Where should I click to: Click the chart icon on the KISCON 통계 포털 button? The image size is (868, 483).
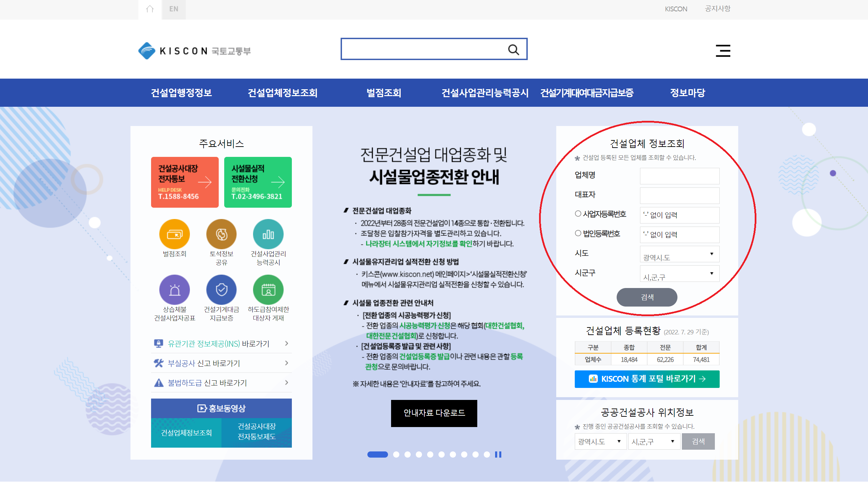coord(593,379)
